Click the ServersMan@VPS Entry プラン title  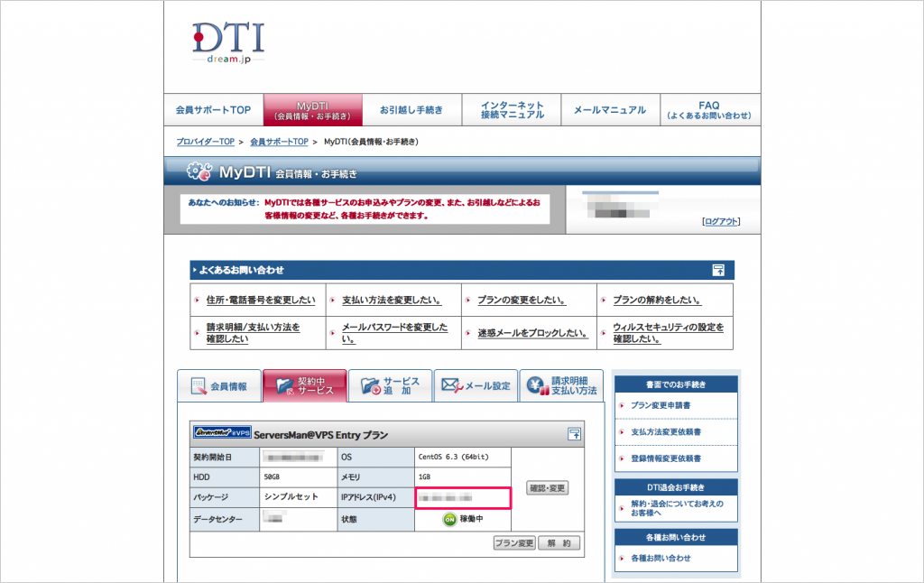pyautogui.click(x=321, y=435)
